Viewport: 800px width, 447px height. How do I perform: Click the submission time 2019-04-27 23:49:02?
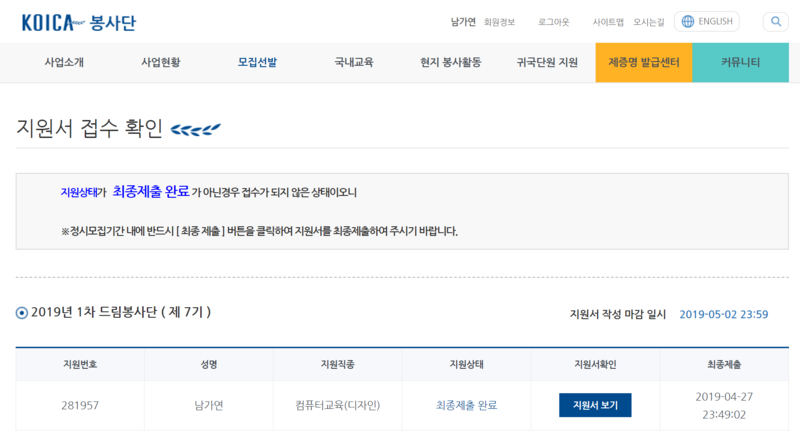[724, 406]
